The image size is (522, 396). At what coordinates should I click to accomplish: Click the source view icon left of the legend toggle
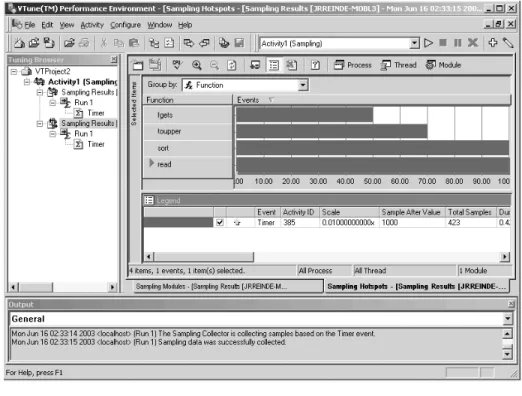click(255, 65)
